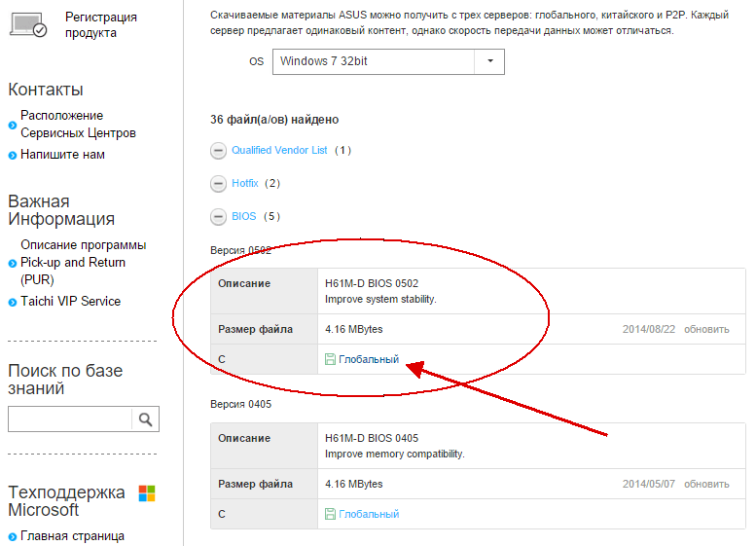Click the Поиск по базе знаний heading

click(65, 380)
